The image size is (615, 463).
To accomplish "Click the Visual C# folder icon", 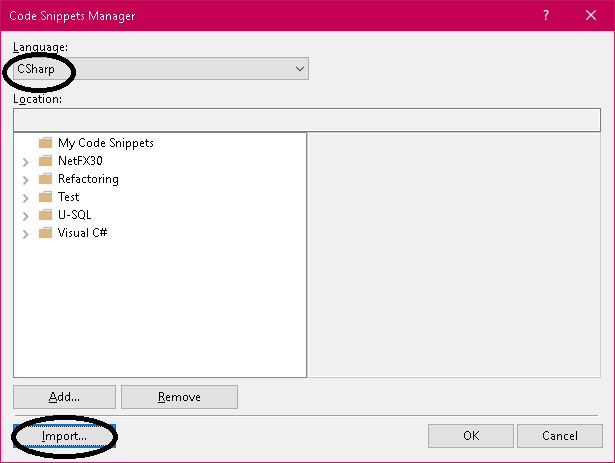I will click(45, 233).
